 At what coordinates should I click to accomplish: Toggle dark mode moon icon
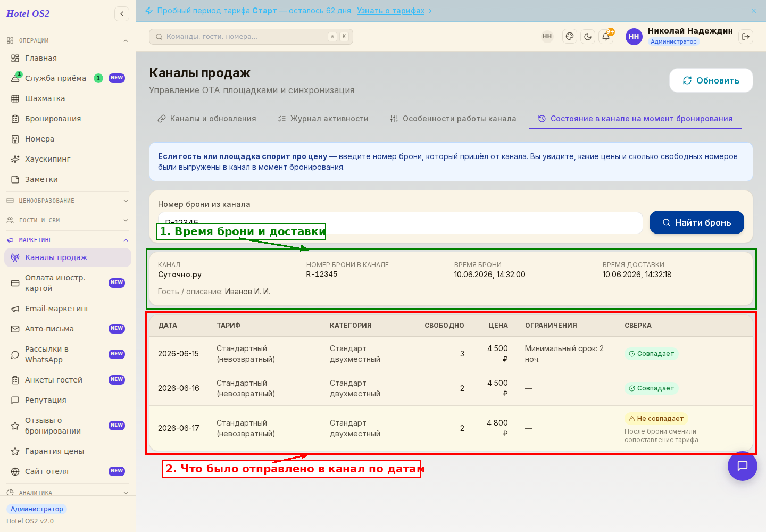(x=588, y=37)
